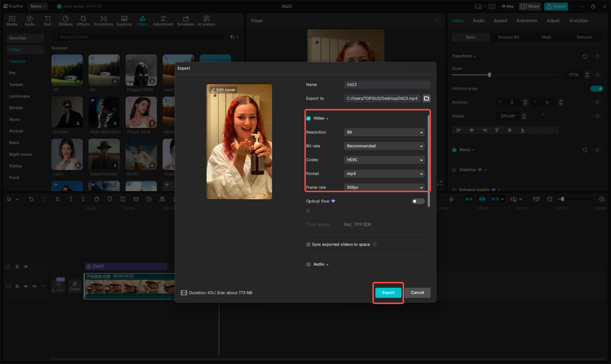
Task: Enable Sync exported videos to space
Action: [x=308, y=244]
